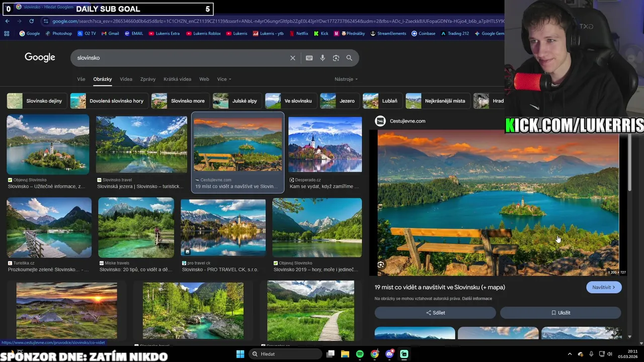Filter by Slovinsko more chip

pos(180,101)
